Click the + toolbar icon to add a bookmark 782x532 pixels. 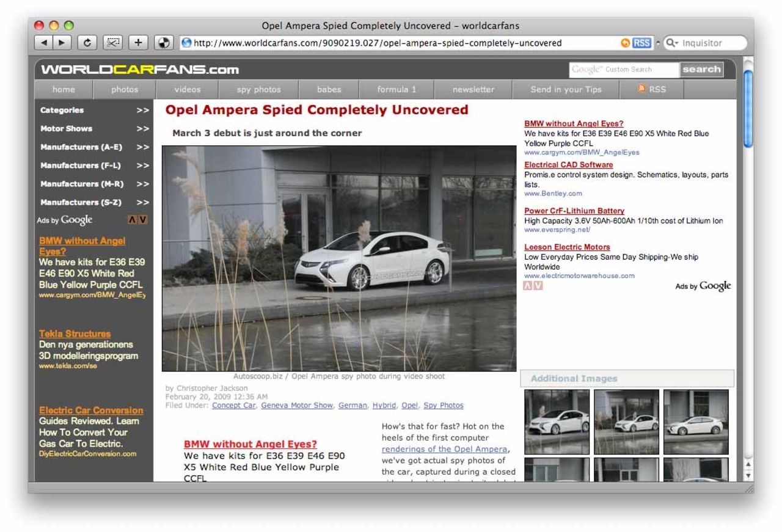pyautogui.click(x=137, y=43)
